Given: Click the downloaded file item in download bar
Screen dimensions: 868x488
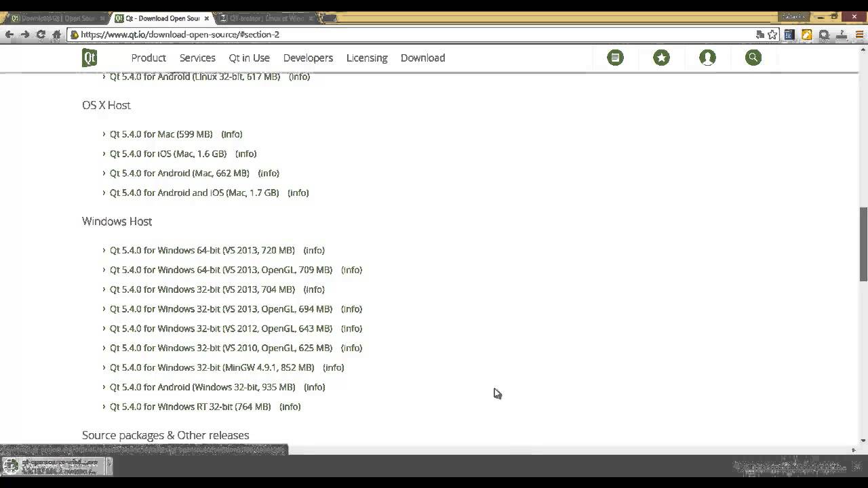Looking at the screenshot, I should click(x=58, y=466).
